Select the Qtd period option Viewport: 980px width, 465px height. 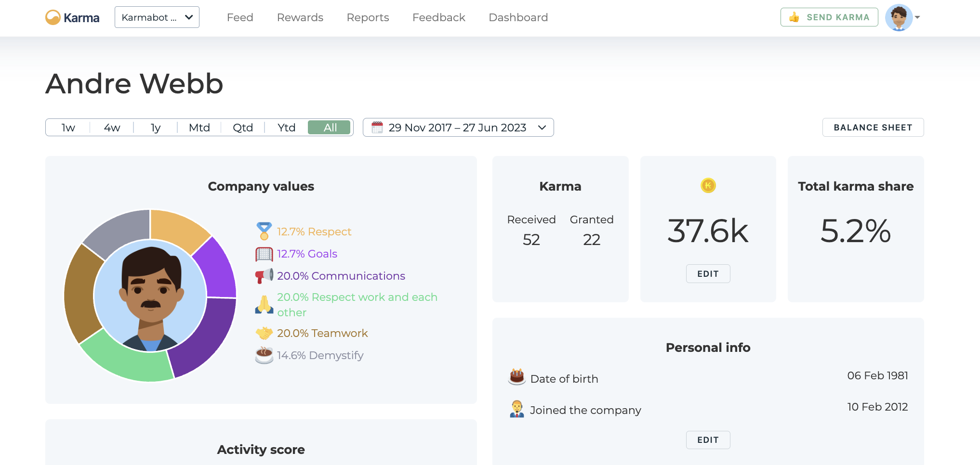pyautogui.click(x=243, y=127)
